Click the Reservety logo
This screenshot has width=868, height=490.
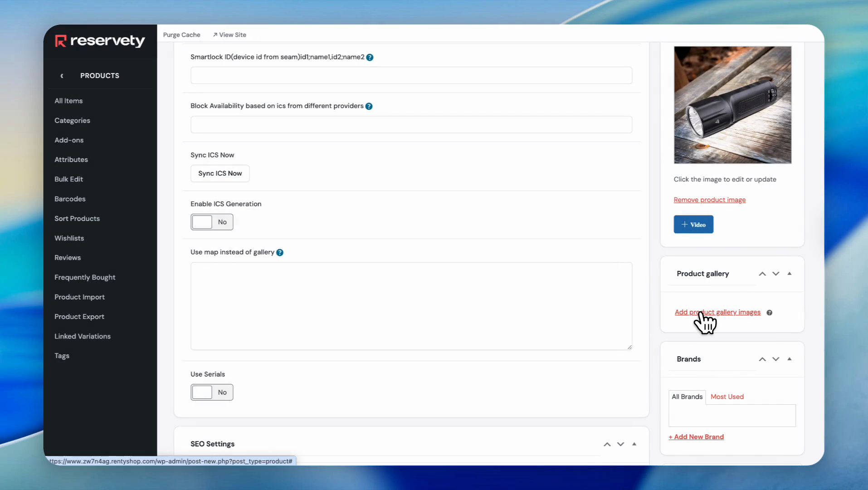pos(100,41)
